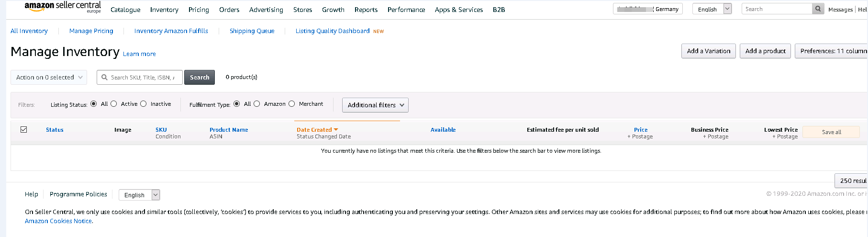The image size is (868, 237).
Task: Select Fulfilment Type Amazon radio button
Action: (256, 103)
